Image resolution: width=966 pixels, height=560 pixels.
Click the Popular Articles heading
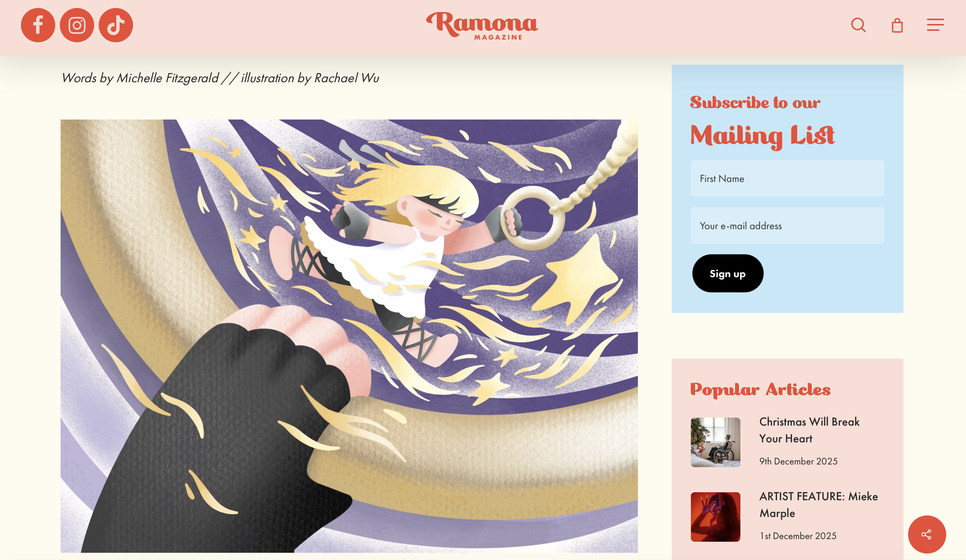[760, 390]
